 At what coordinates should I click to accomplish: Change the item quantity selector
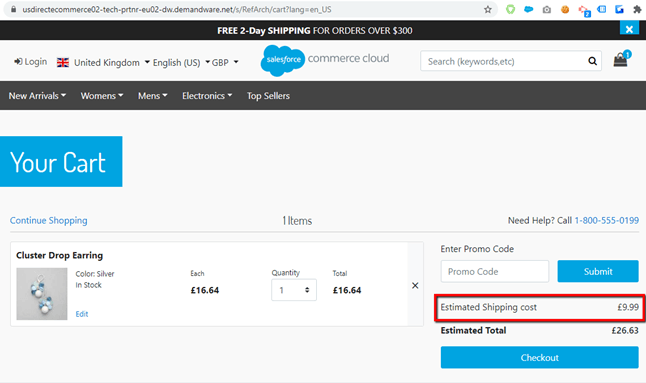294,290
